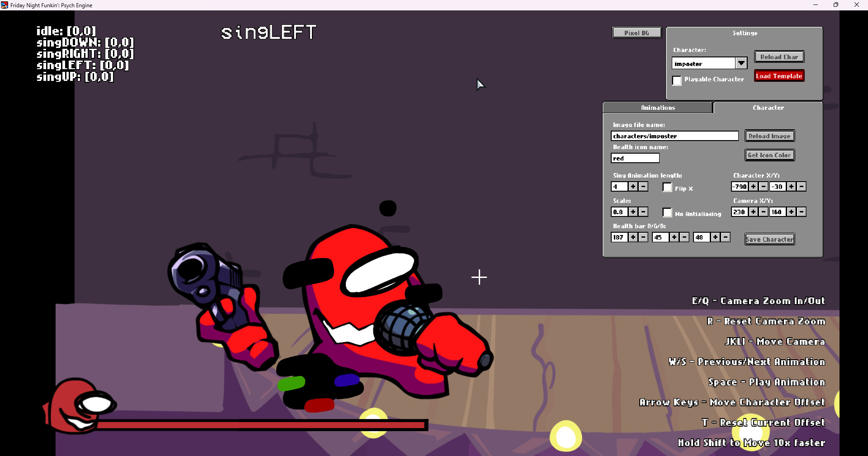The height and width of the screenshot is (456, 868).
Task: Click the Reload Image button
Action: pos(769,136)
